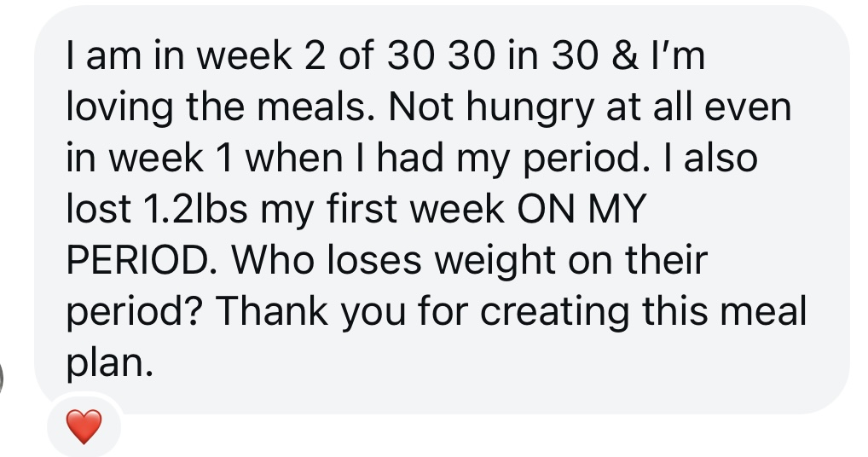Click the red heart reaction emoji
This screenshot has width=868, height=457.
(84, 426)
